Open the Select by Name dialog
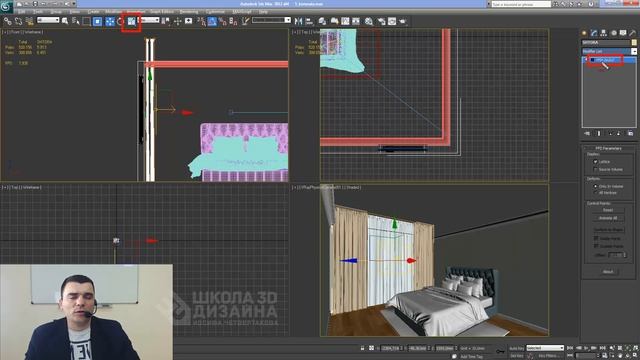The width and height of the screenshot is (640, 360). pyautogui.click(x=76, y=21)
